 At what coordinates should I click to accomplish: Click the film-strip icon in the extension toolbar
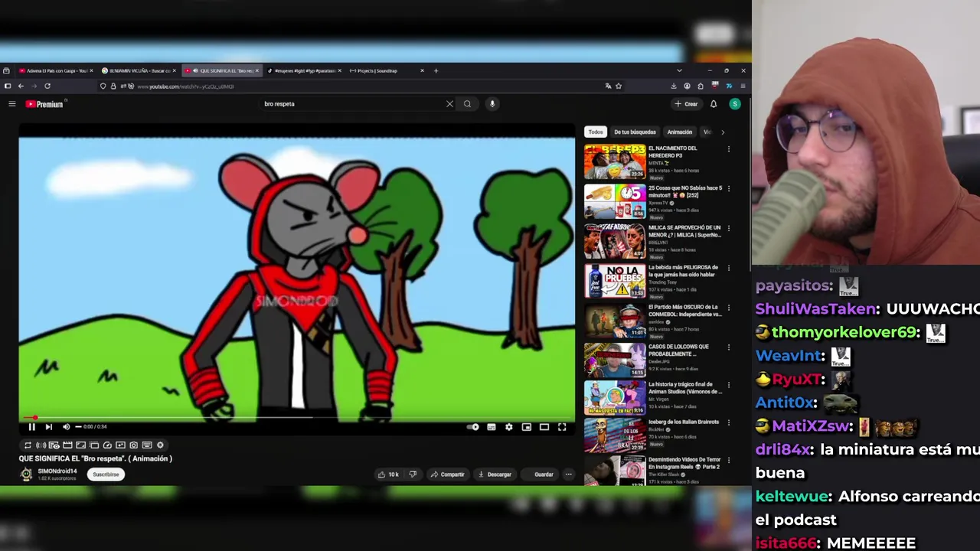pos(67,445)
